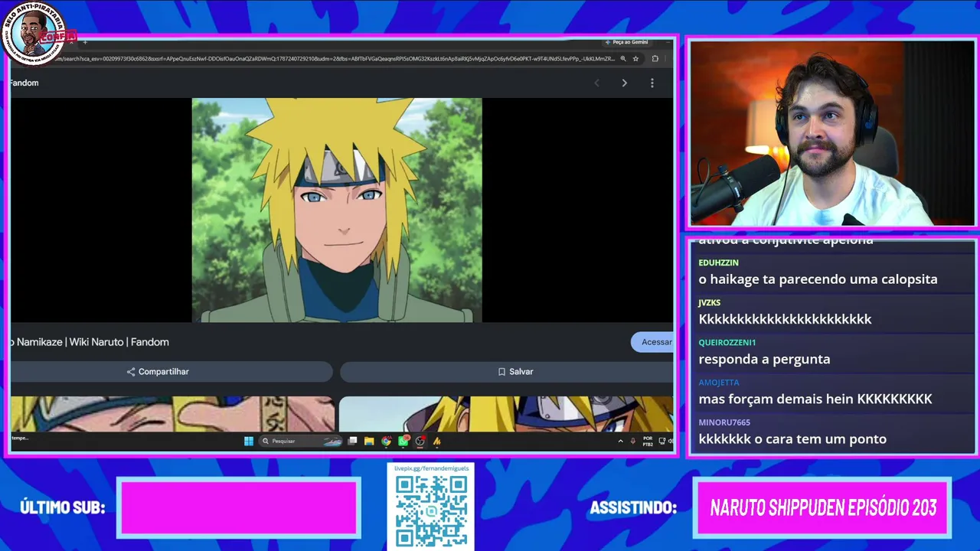Click the Compartilhar share button
Viewport: 980px width, 551px height.
click(171, 372)
